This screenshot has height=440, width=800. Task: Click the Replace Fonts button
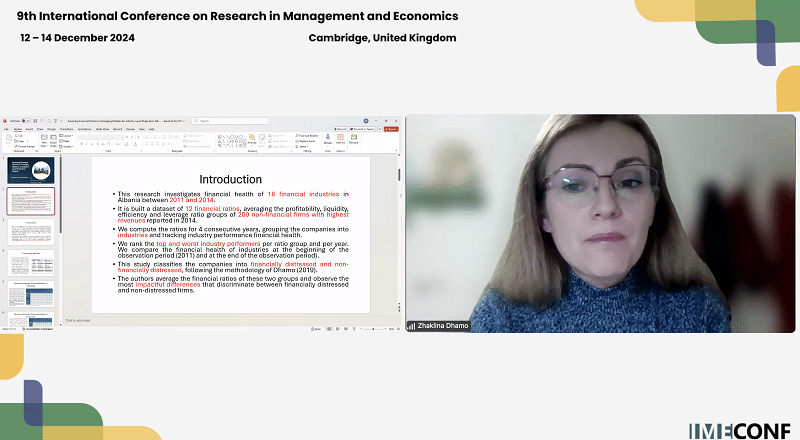coord(305,139)
